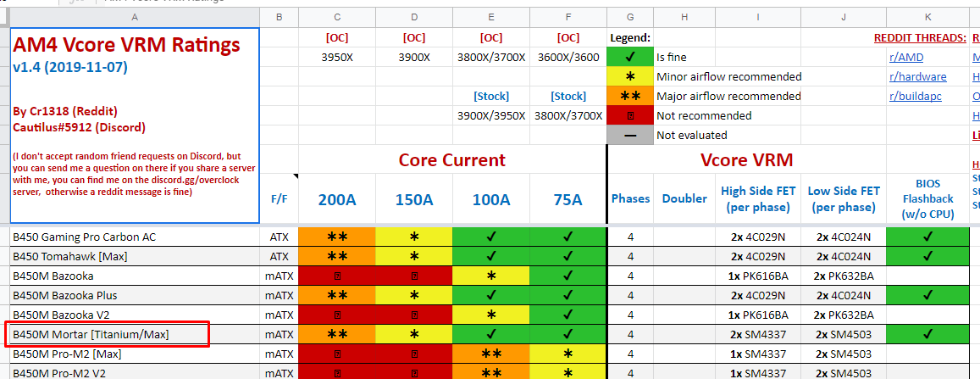Select column C header
Screen dimensions: 980x379
point(337,18)
